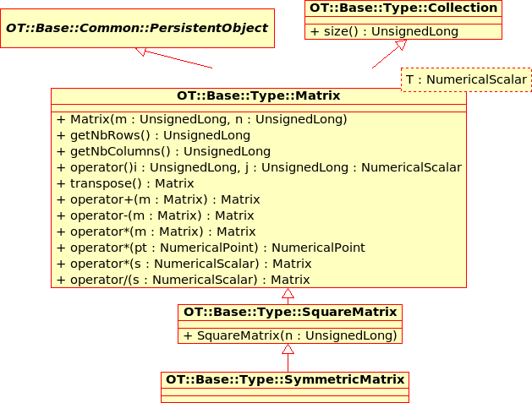This screenshot has width=532, height=403.
Task: Click the inheritance arrowhead beneath SquareMatrix class
Action: coord(288,349)
